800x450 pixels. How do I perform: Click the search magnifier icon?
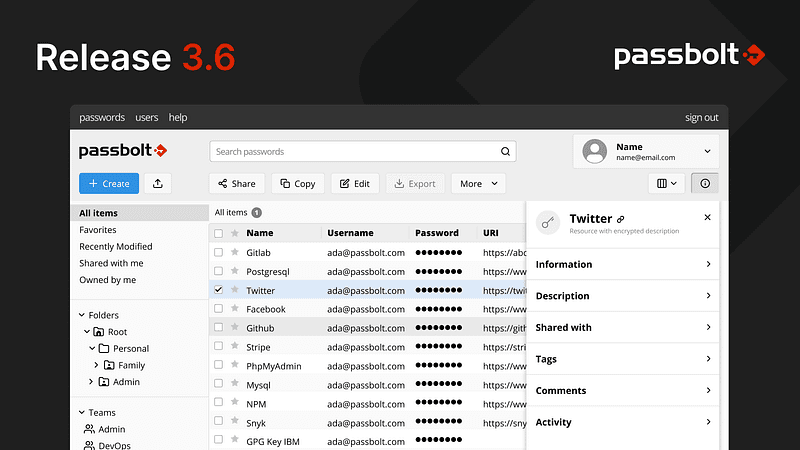506,152
